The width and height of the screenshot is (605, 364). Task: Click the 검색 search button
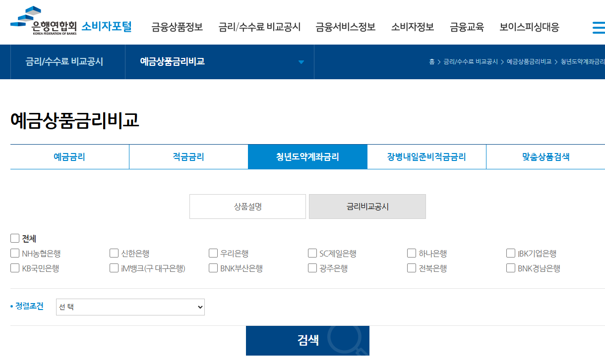pos(307,340)
